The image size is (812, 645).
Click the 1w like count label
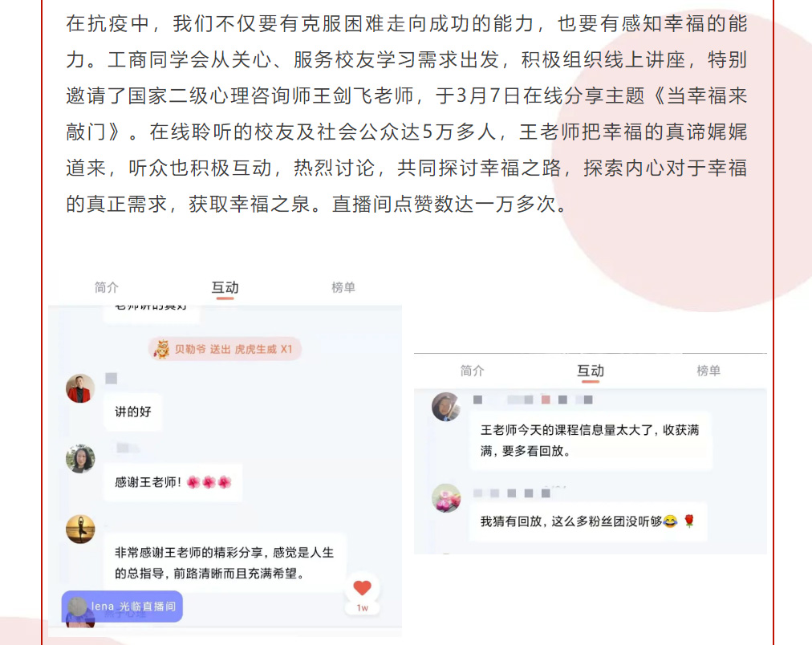click(x=362, y=608)
